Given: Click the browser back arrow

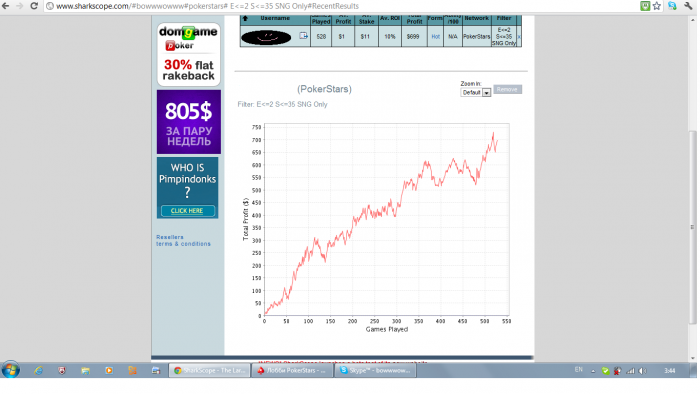Looking at the screenshot, I should pyautogui.click(x=5, y=6).
